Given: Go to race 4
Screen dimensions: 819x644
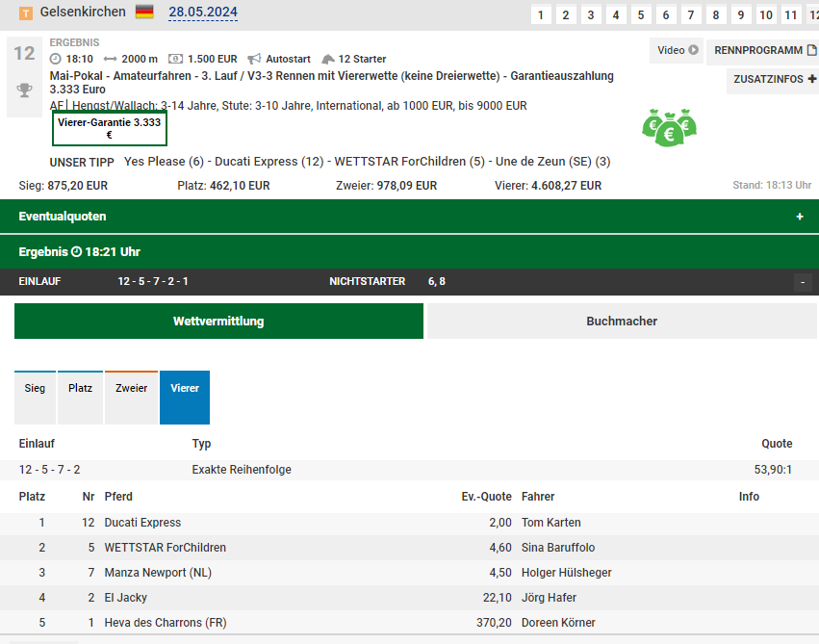Looking at the screenshot, I should (616, 15).
